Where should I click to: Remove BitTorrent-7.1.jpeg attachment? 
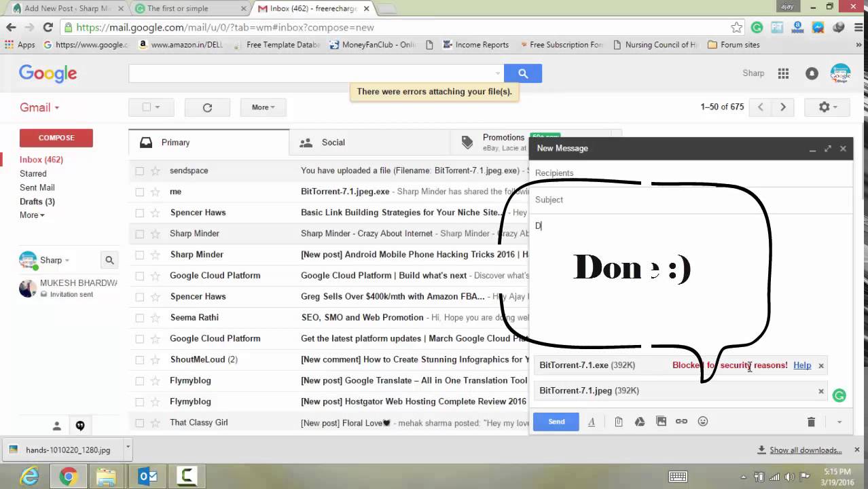pyautogui.click(x=820, y=391)
